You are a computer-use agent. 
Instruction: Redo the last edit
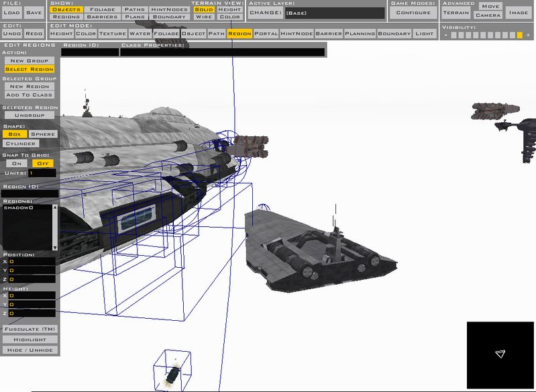pyautogui.click(x=34, y=34)
